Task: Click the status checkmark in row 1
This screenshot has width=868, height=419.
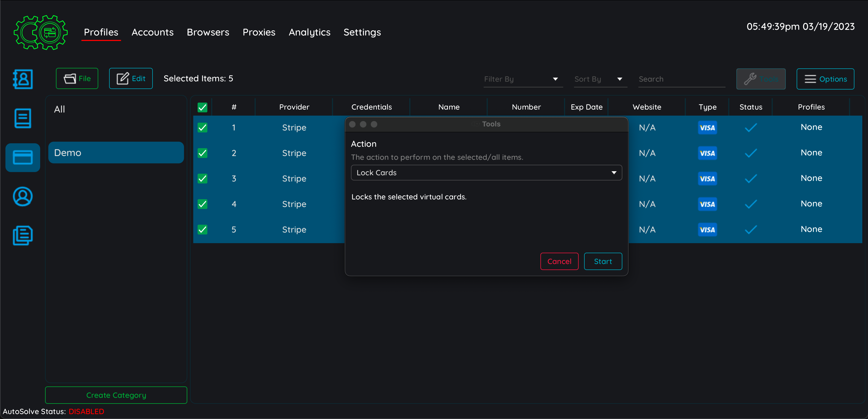Action: pyautogui.click(x=751, y=128)
